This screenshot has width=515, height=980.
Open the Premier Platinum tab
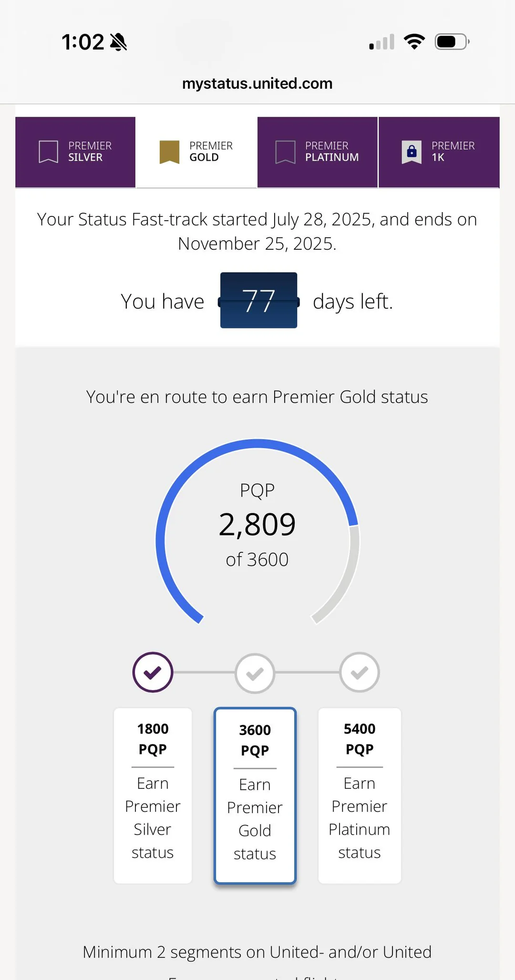(x=318, y=152)
